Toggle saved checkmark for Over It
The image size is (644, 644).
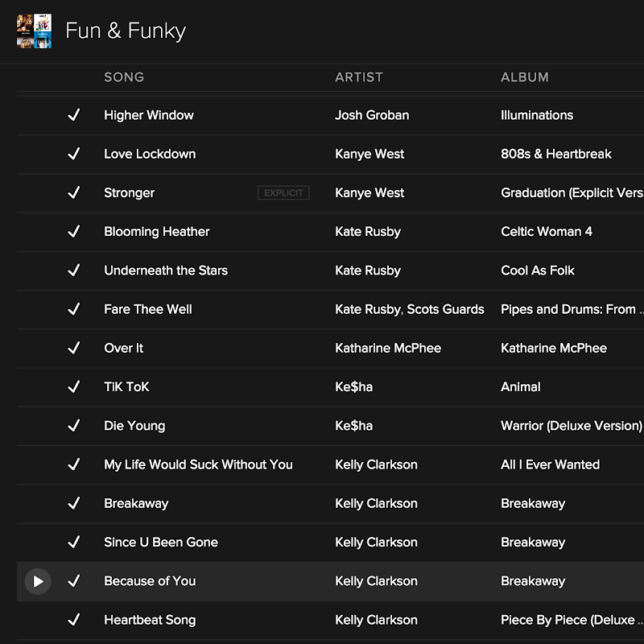74,348
